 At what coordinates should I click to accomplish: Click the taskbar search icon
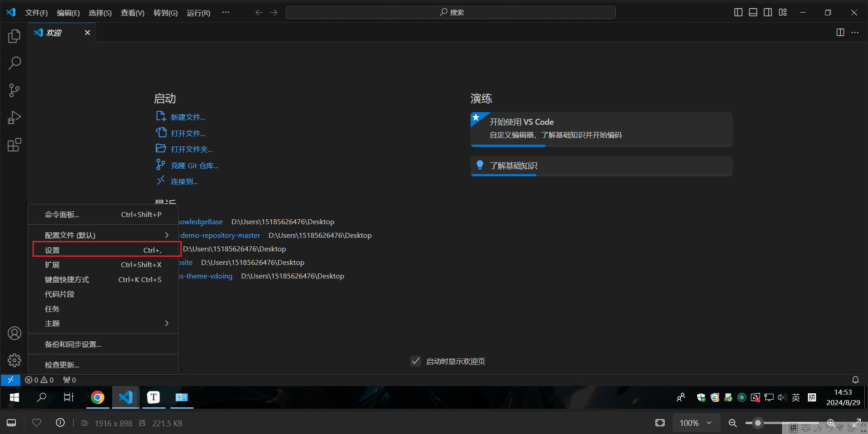42,397
